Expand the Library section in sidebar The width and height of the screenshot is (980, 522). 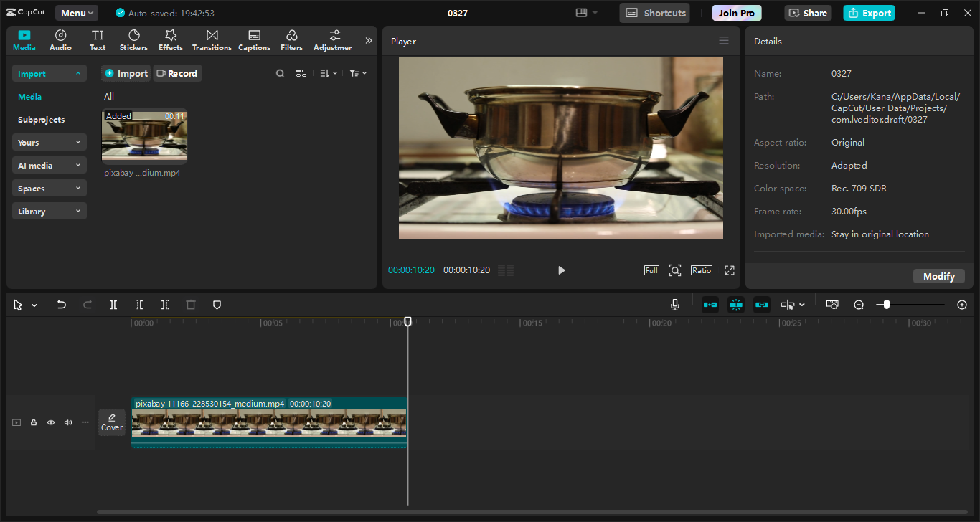pos(49,212)
